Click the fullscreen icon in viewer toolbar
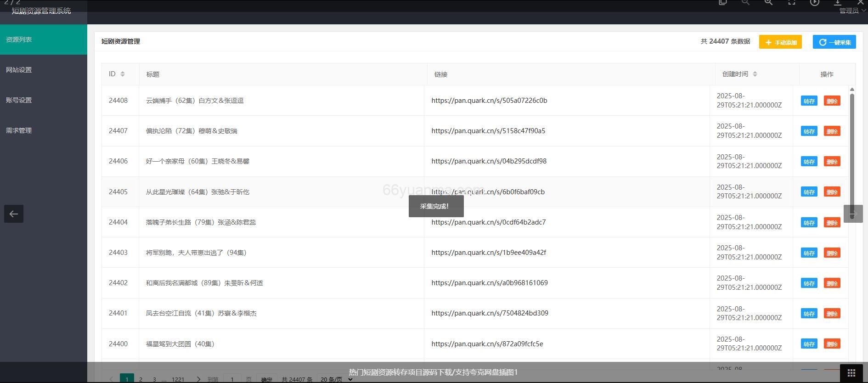This screenshot has height=383, width=868. pos(791,3)
